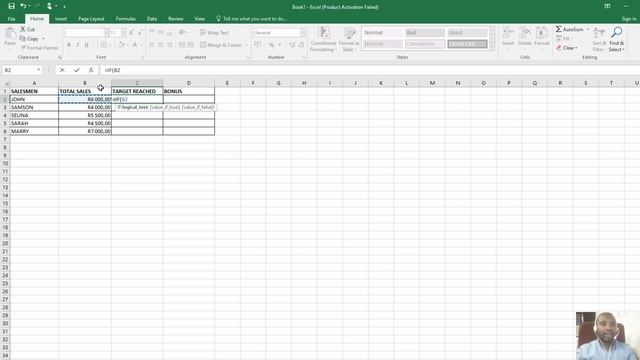
Task: Decrease Decimal places
Action: 301,44
